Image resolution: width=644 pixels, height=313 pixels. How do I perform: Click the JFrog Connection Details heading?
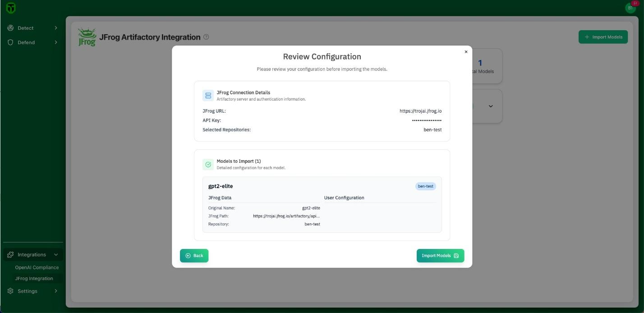[x=243, y=92]
